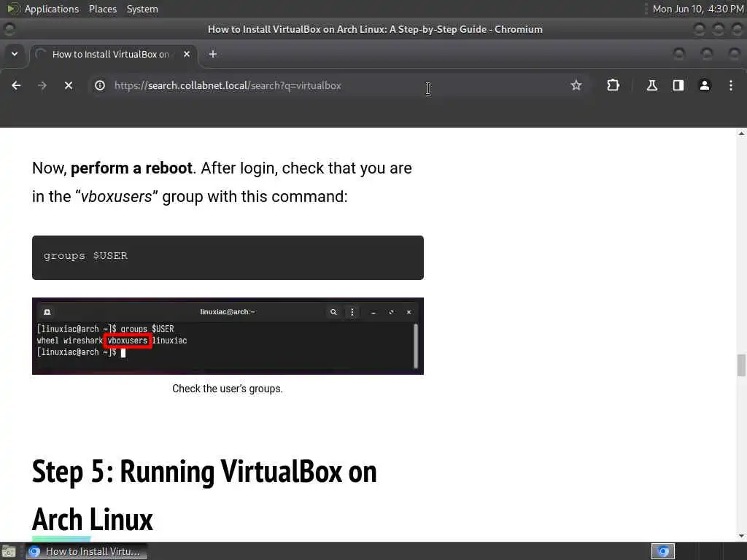Click the window menu button in title bar
The width and height of the screenshot is (747, 560).
[9, 29]
